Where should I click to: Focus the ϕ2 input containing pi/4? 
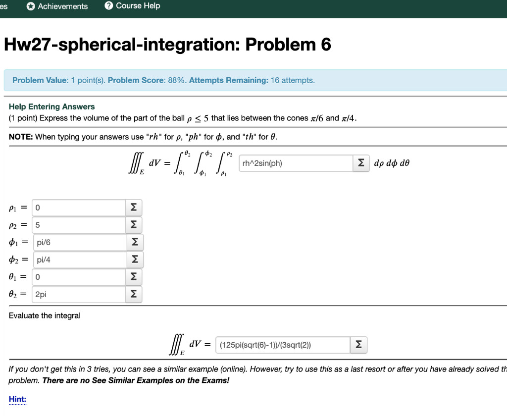80,260
